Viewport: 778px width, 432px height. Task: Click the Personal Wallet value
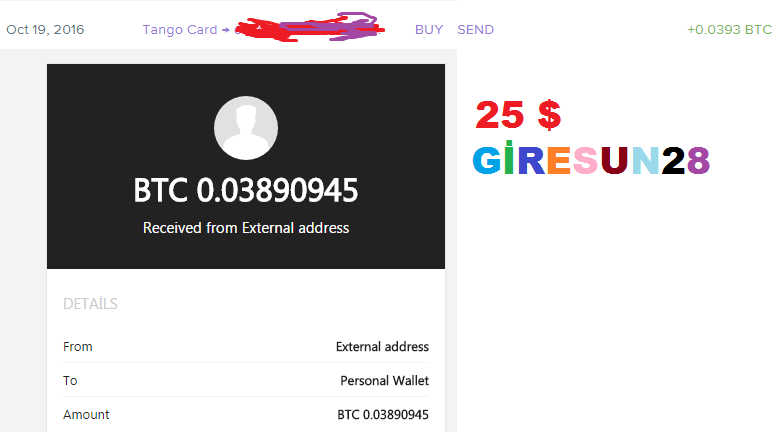[385, 380]
